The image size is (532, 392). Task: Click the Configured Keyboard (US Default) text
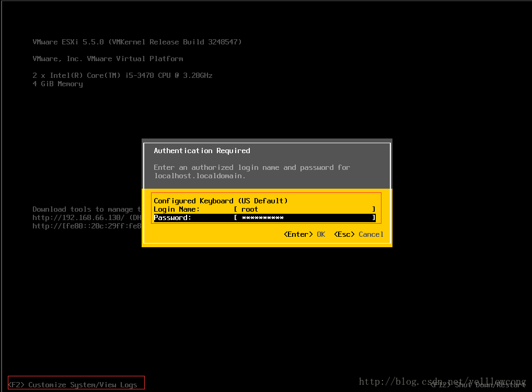point(221,201)
